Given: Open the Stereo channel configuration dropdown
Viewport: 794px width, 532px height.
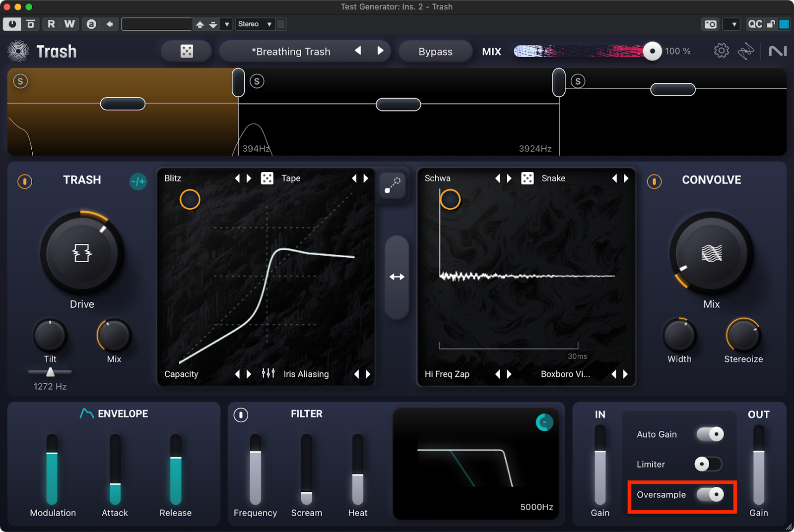Looking at the screenshot, I should pyautogui.click(x=255, y=24).
